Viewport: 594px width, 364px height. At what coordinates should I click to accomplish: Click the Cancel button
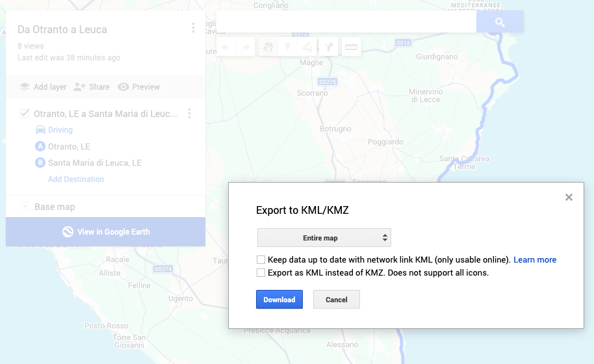pyautogui.click(x=337, y=300)
